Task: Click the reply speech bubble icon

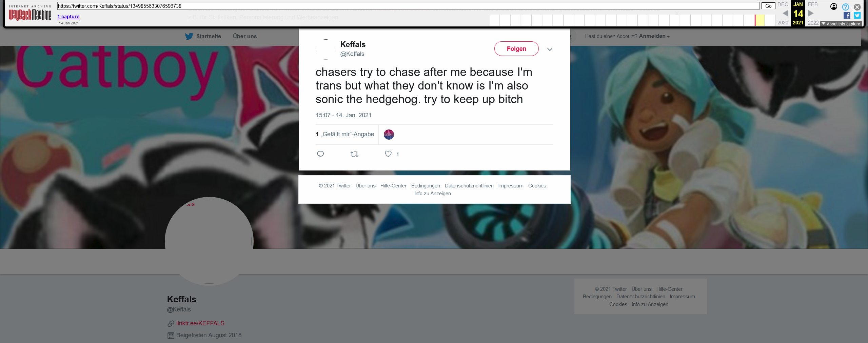Action: click(320, 154)
